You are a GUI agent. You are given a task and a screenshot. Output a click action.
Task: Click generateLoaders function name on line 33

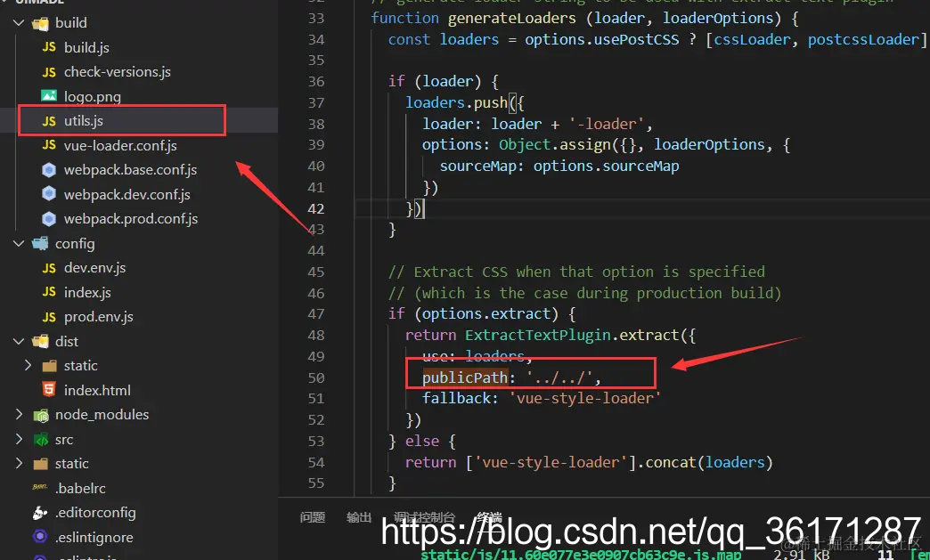511,19
